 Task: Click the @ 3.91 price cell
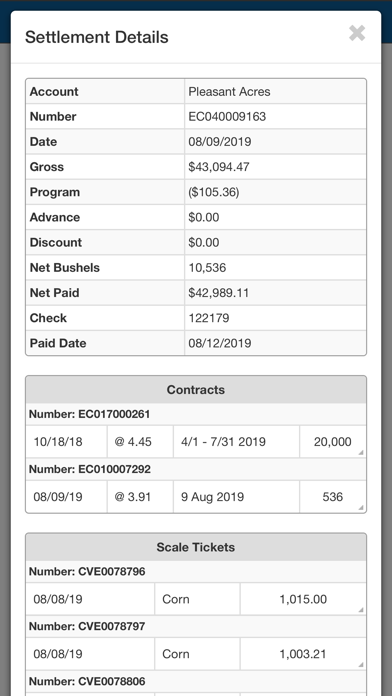pyautogui.click(x=140, y=497)
